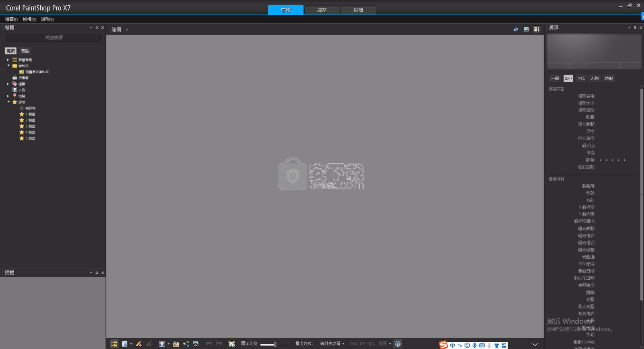Select the 無評等 unrated filter
Viewport: 644px width, 349px height.
click(x=30, y=108)
